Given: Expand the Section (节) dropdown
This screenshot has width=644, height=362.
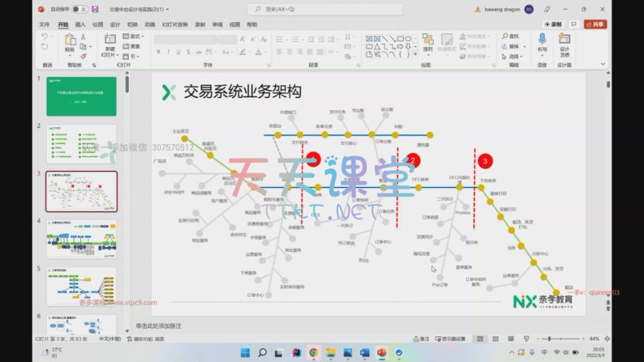Looking at the screenshot, I should [133, 56].
